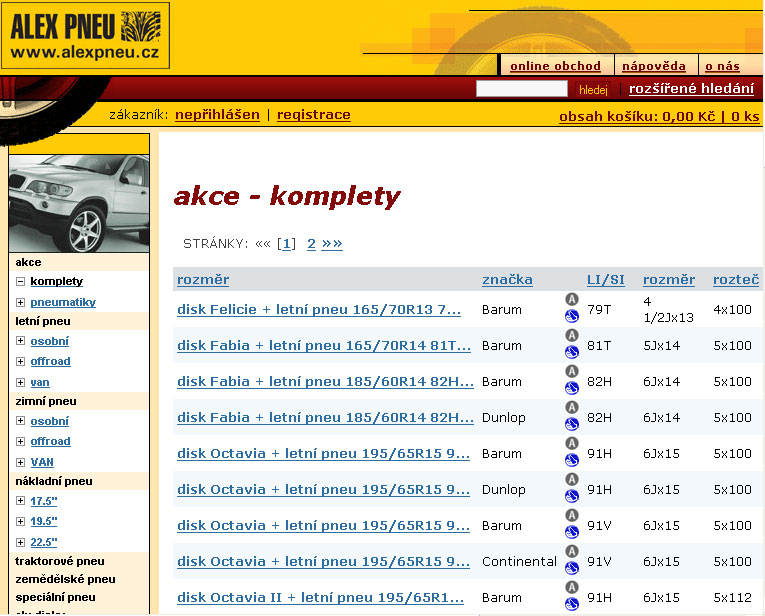Expand osobní under zimní pneu

pos(20,421)
